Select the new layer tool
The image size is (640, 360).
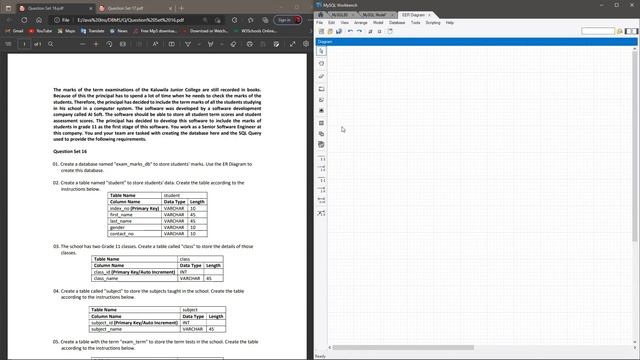321,89
